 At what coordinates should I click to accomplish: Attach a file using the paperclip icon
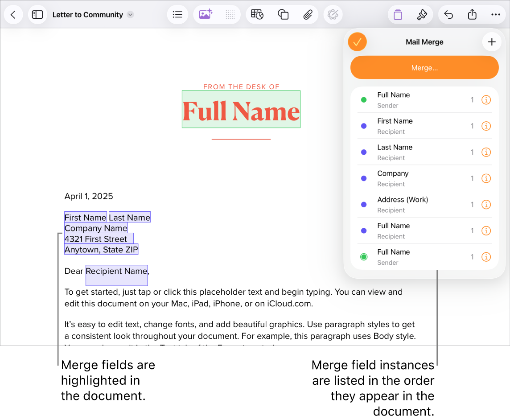click(308, 14)
